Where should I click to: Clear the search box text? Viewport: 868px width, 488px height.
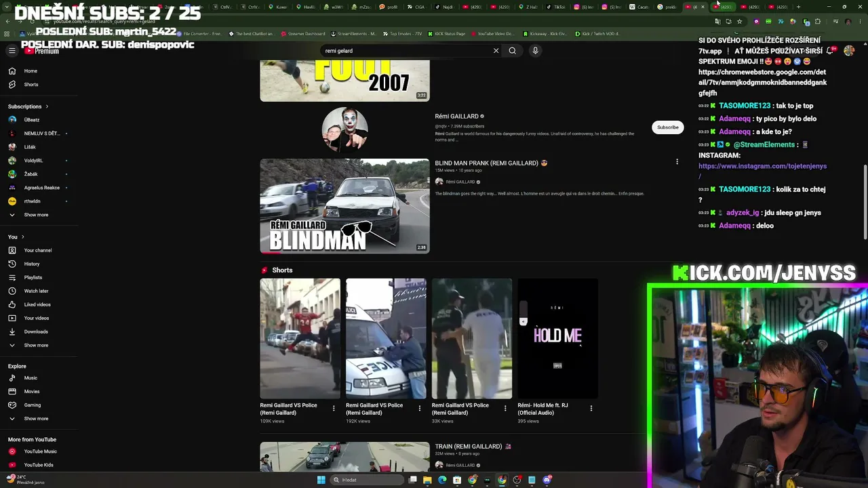[496, 51]
